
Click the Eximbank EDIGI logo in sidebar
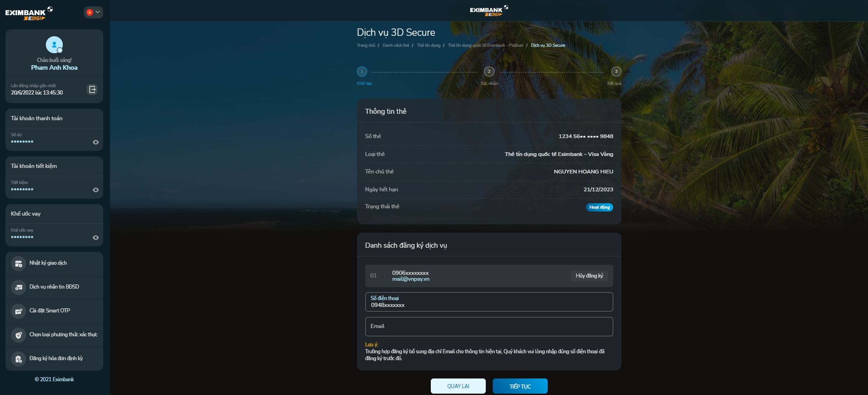tap(29, 13)
